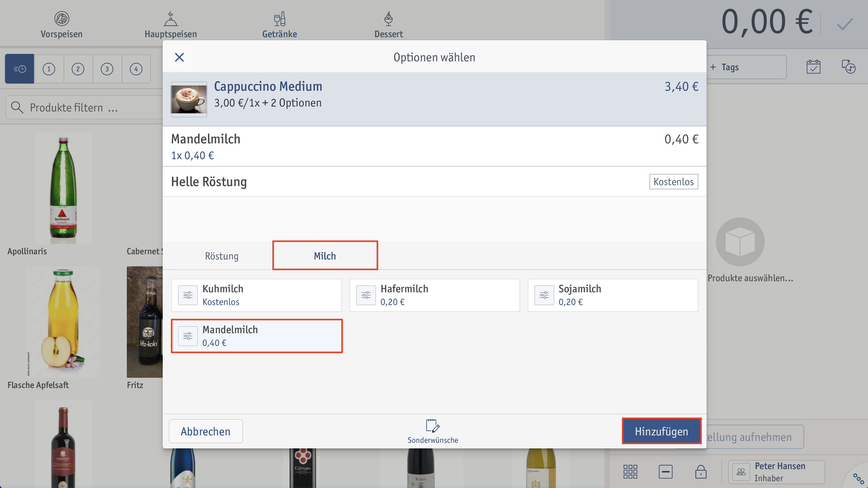Open Sonderwünsche notes
868x488 pixels.
(433, 432)
